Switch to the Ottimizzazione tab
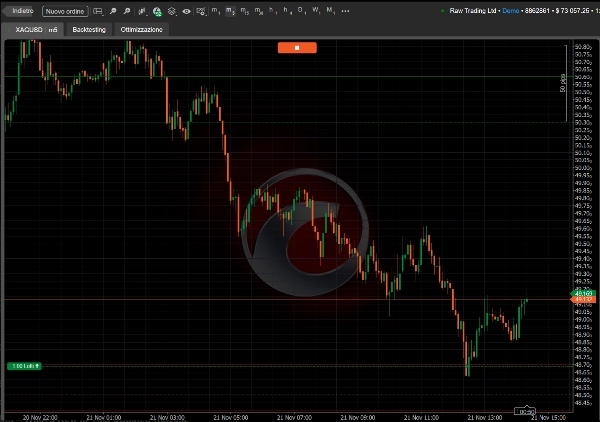Viewport: 600px width, 422px height. pyautogui.click(x=142, y=30)
